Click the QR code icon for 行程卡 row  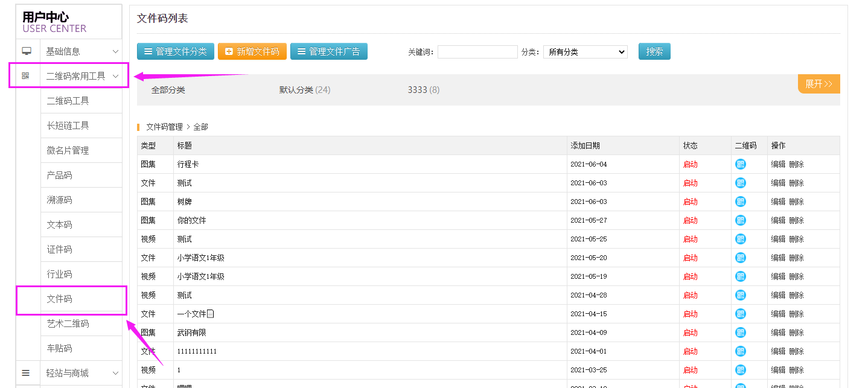click(741, 164)
